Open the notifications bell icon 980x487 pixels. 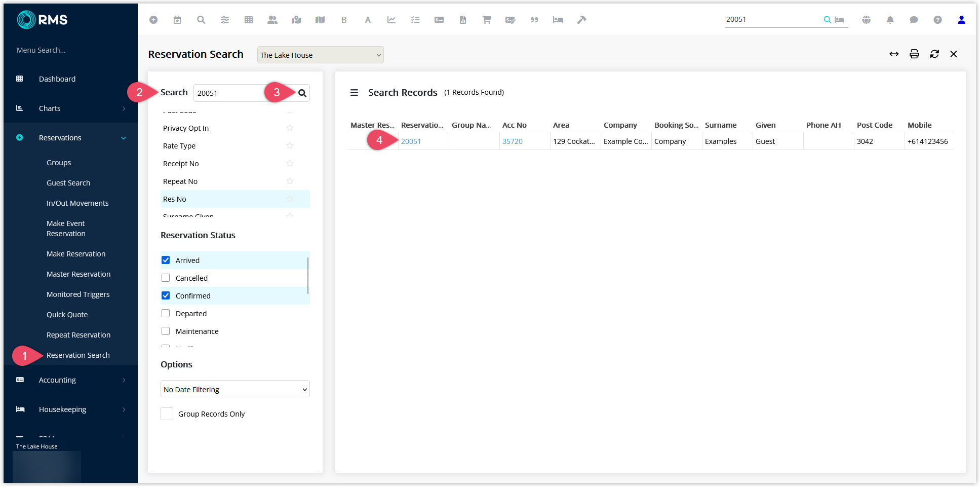pos(890,20)
